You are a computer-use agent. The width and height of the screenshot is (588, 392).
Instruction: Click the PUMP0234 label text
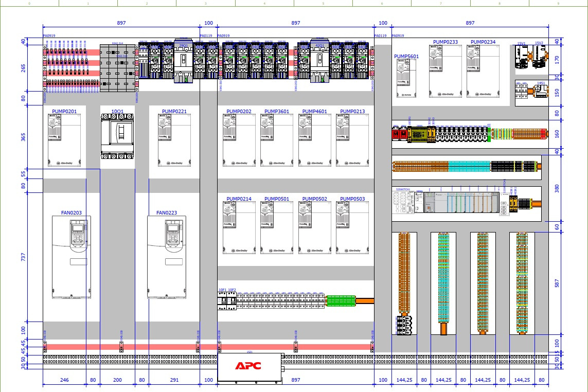(x=483, y=42)
